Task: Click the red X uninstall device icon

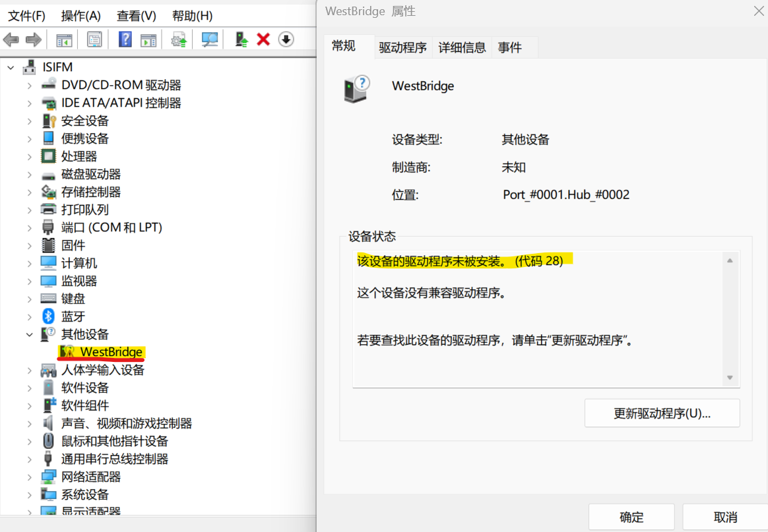Action: [x=263, y=39]
